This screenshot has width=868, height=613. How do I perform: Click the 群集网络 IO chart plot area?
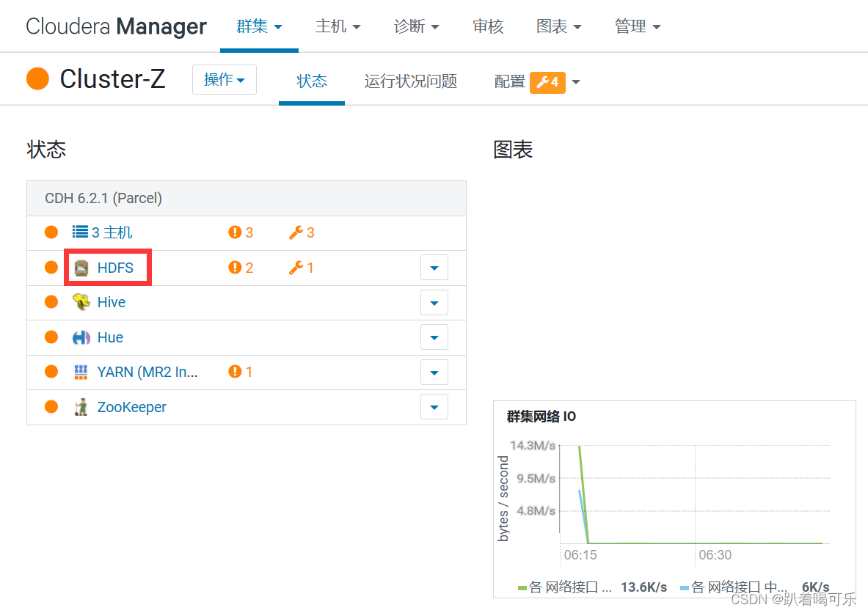(x=695, y=494)
